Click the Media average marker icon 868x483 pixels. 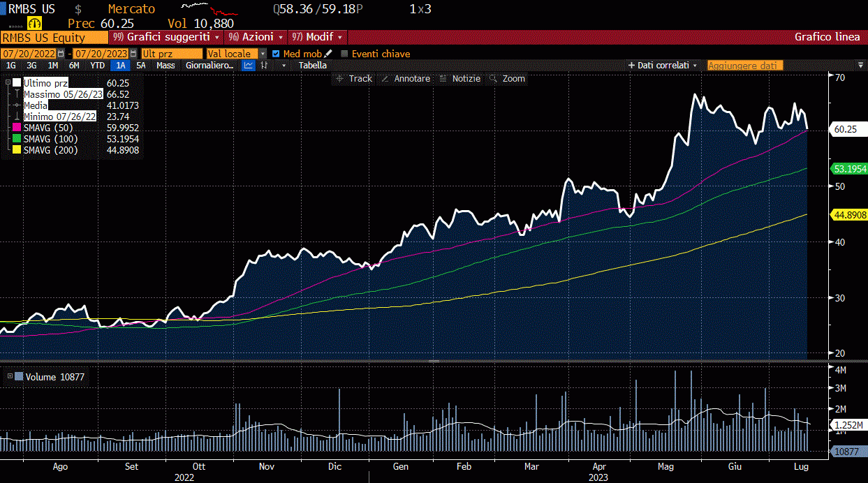16,105
